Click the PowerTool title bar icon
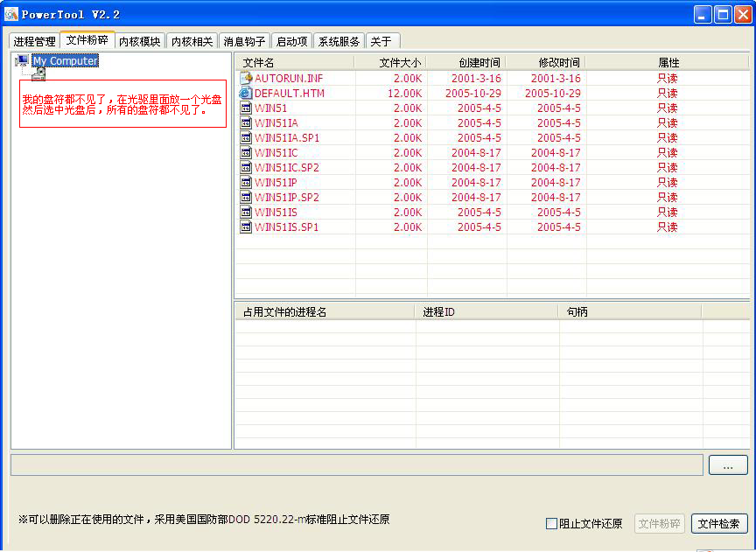Viewport: 756px width, 552px height. pos(11,15)
